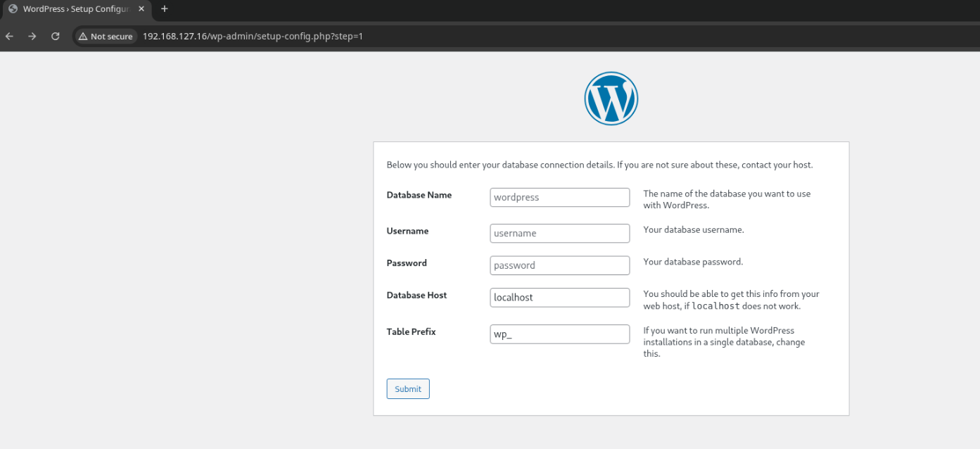Screen dimensions: 980x449
Task: Select the WordPress Setup Configuration tab
Action: (75, 9)
